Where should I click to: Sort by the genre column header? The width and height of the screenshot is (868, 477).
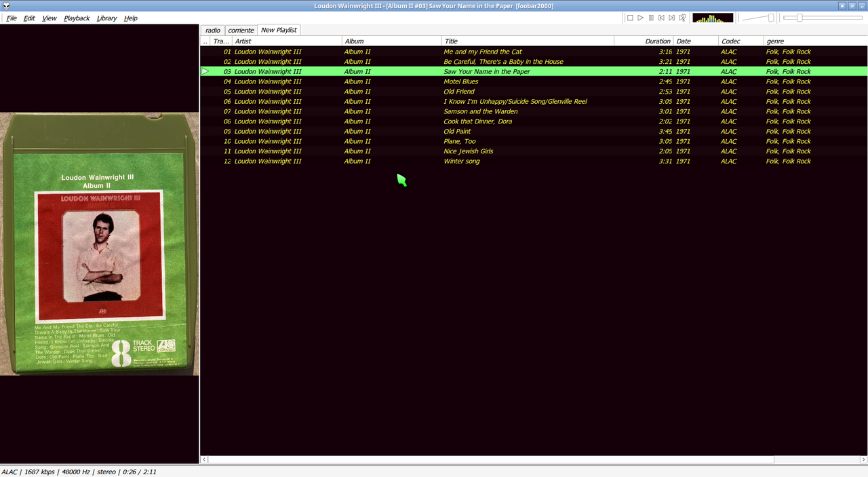816,41
